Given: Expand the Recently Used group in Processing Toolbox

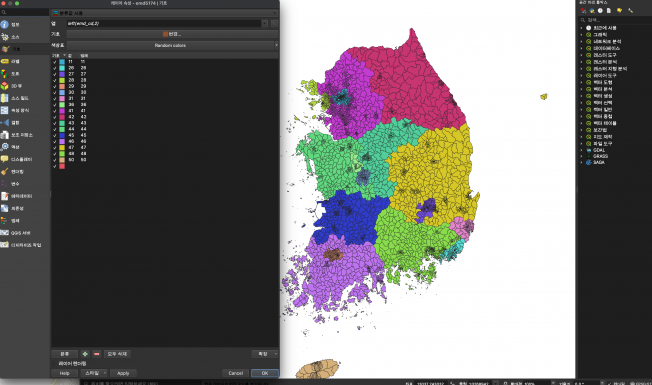Looking at the screenshot, I should coord(581,28).
